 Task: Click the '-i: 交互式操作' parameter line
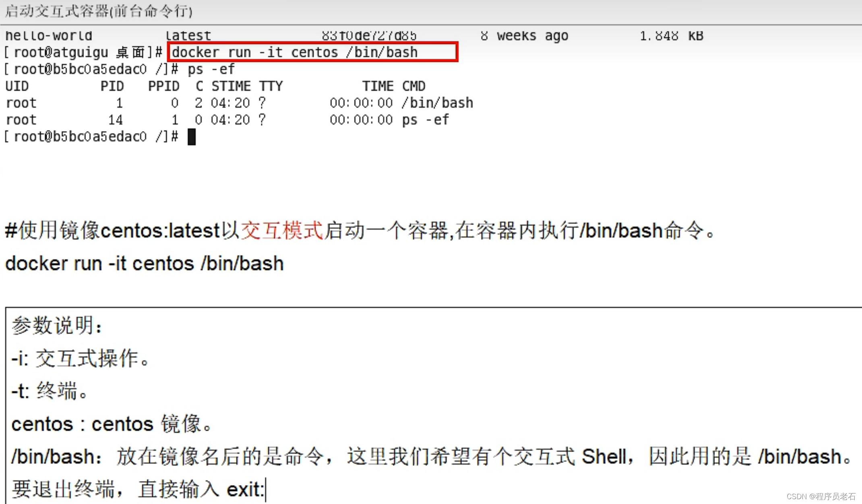tap(81, 358)
